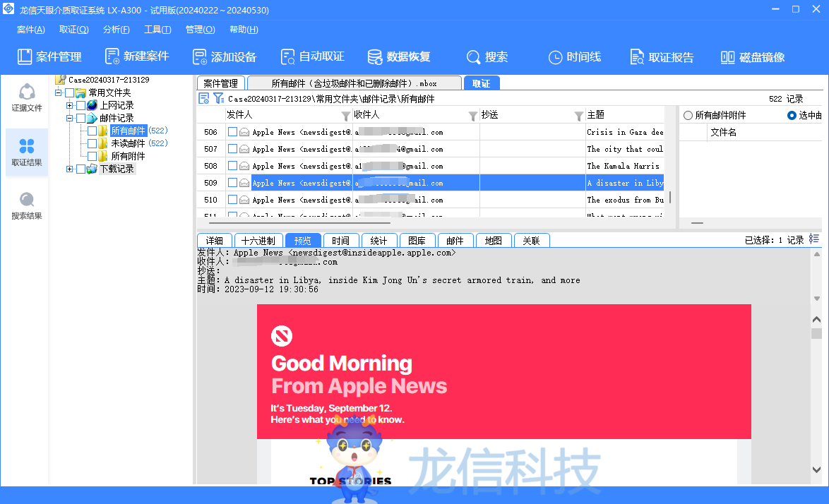
Task: Click the 添加设备 add device icon
Action: click(199, 57)
